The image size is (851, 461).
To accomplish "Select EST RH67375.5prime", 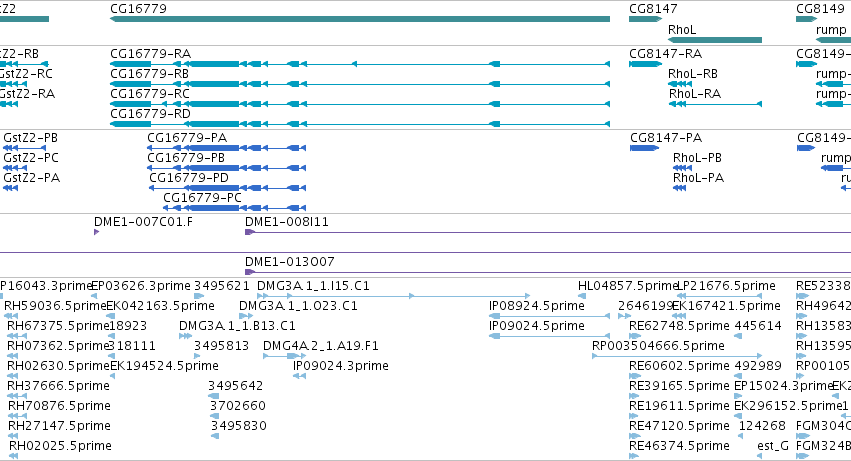I will coord(58,326).
